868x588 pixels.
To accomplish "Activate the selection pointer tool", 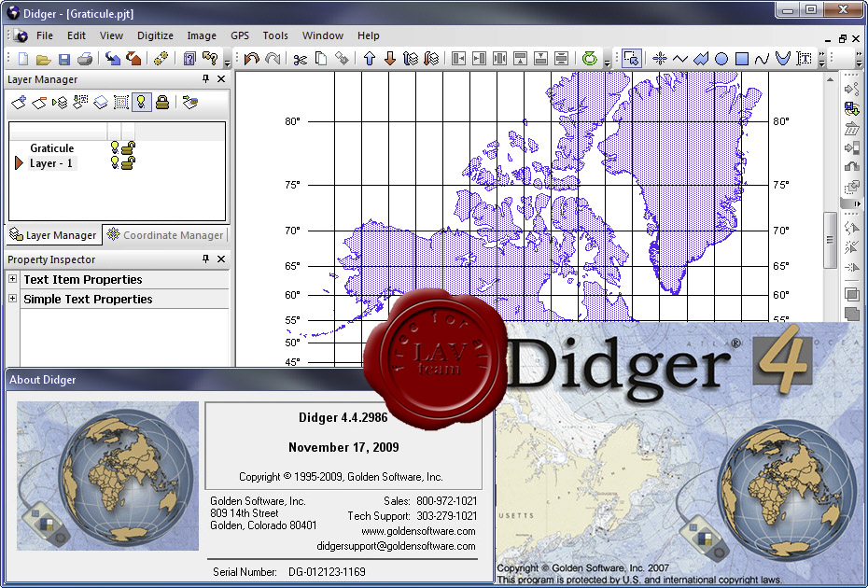I will tap(631, 59).
